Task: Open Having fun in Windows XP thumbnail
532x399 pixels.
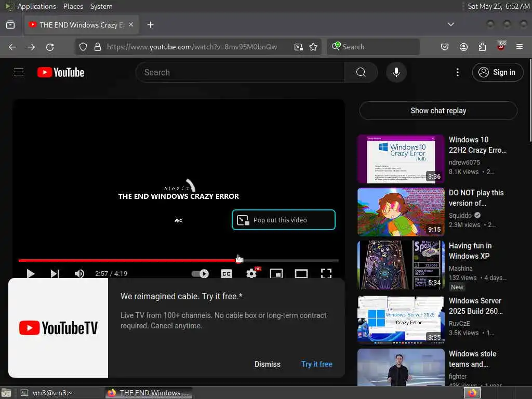Action: [401, 265]
